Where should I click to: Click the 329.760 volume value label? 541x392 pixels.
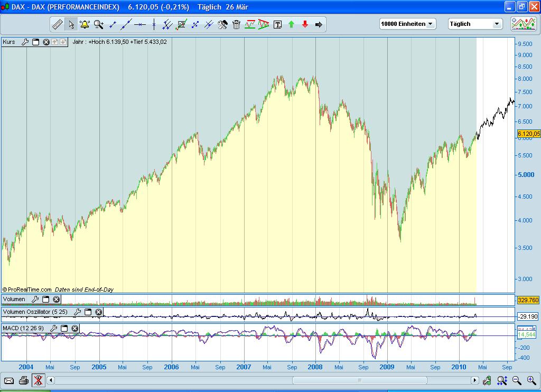[x=528, y=300]
